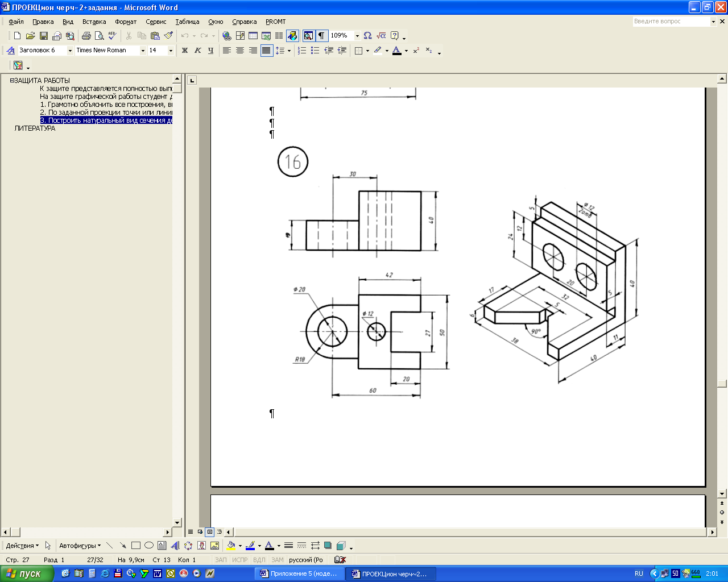Image resolution: width=728 pixels, height=582 pixels.
Task: Insert a hyperlink
Action: point(227,36)
